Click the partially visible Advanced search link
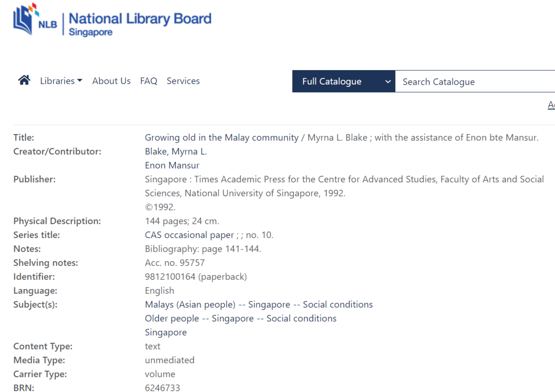 [x=551, y=105]
